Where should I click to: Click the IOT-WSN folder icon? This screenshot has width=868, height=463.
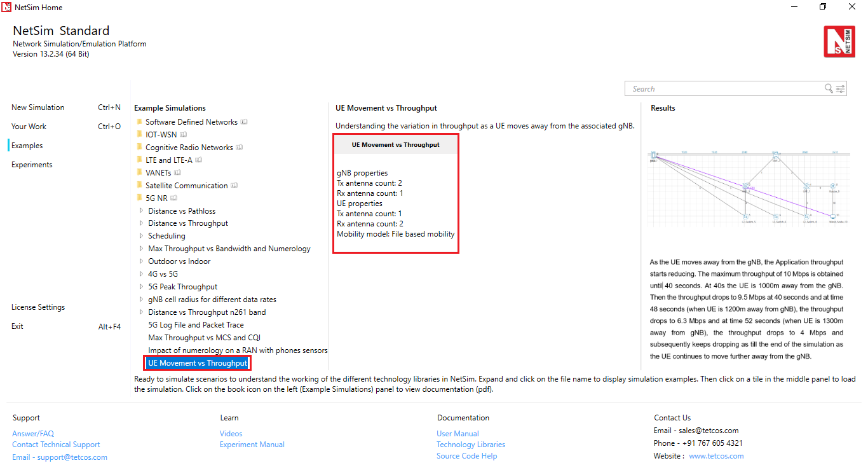139,134
